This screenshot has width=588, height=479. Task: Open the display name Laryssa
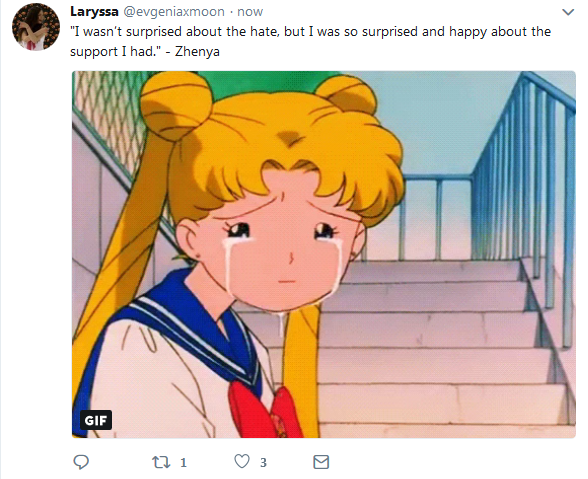coord(94,12)
